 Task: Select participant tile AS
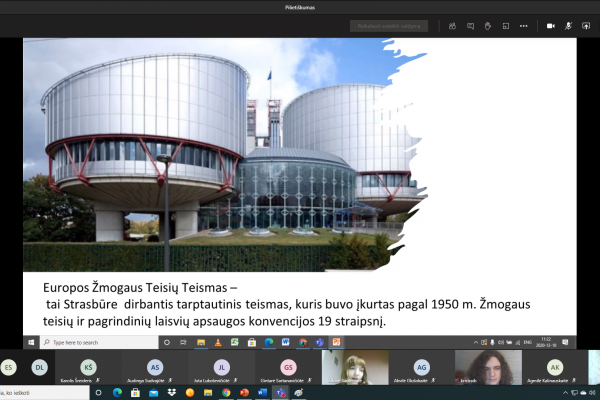[x=155, y=367]
